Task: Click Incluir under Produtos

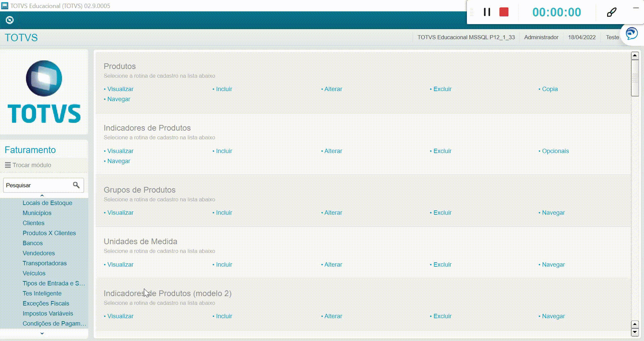Action: (x=224, y=89)
